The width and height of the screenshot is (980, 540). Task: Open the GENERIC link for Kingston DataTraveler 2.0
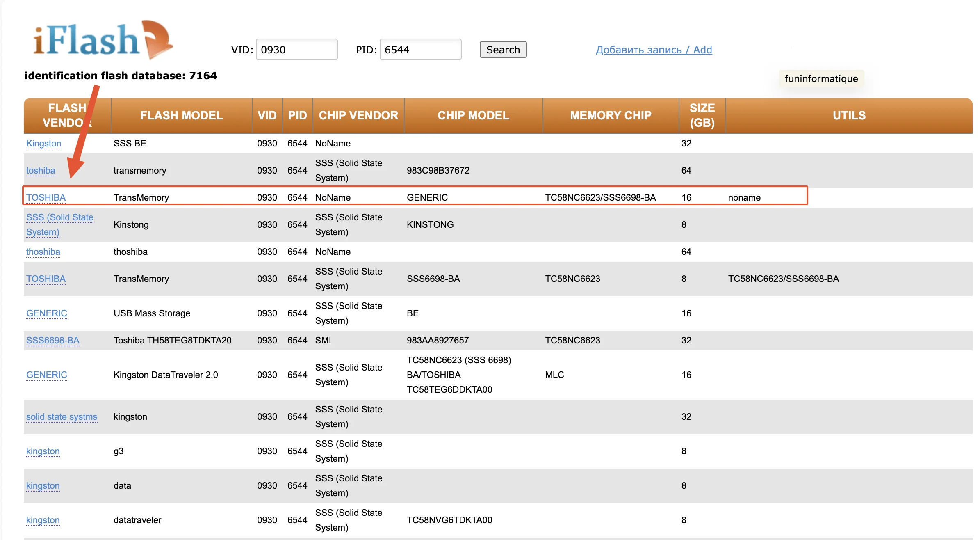pos(46,375)
